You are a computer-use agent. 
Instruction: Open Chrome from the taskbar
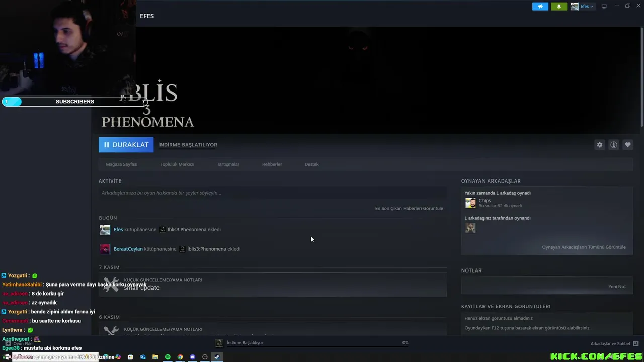tap(180, 357)
